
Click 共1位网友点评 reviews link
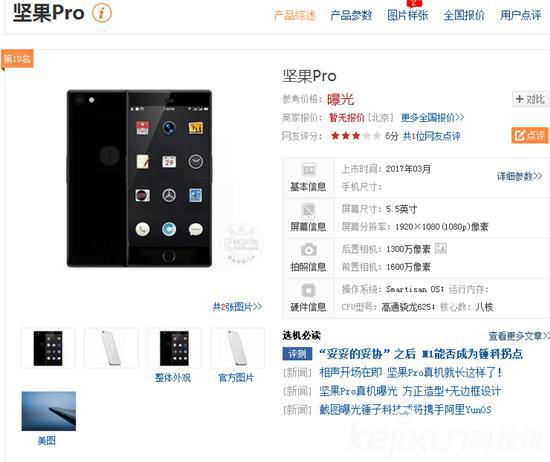tap(431, 136)
